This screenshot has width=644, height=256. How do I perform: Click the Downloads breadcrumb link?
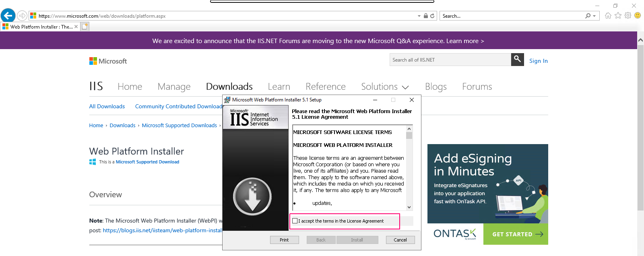(122, 126)
